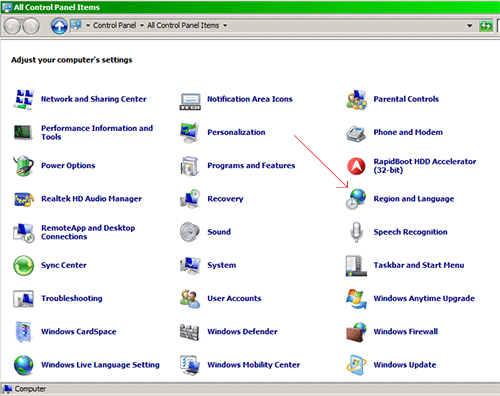Open the Network and Sharing Center link

(94, 99)
